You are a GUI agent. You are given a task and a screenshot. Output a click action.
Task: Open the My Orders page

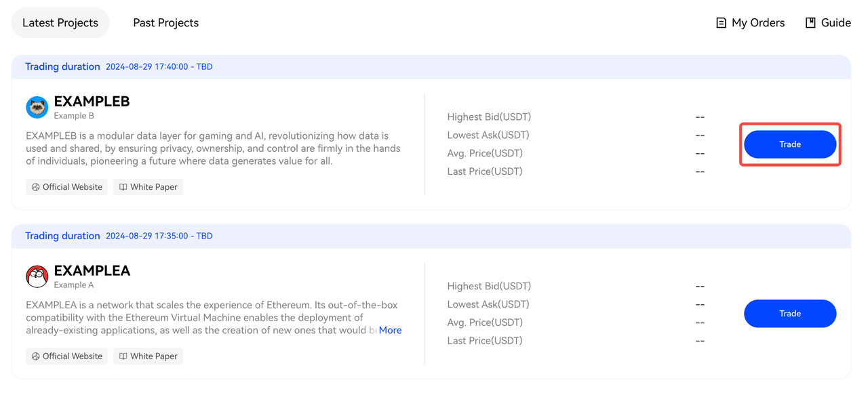click(x=757, y=23)
